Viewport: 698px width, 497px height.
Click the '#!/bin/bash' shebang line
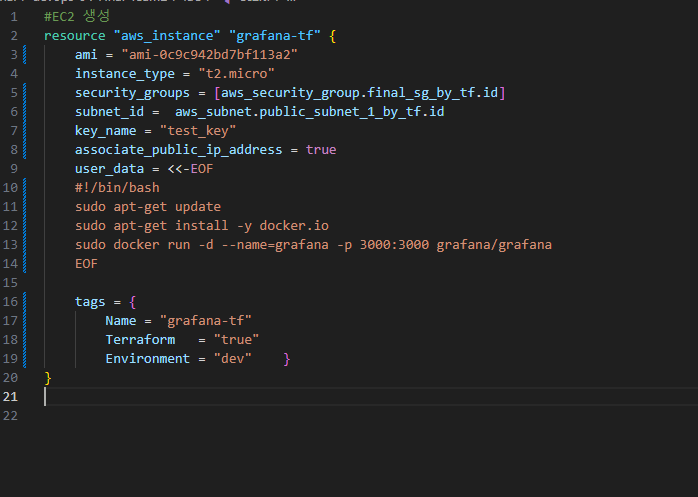pyautogui.click(x=117, y=187)
